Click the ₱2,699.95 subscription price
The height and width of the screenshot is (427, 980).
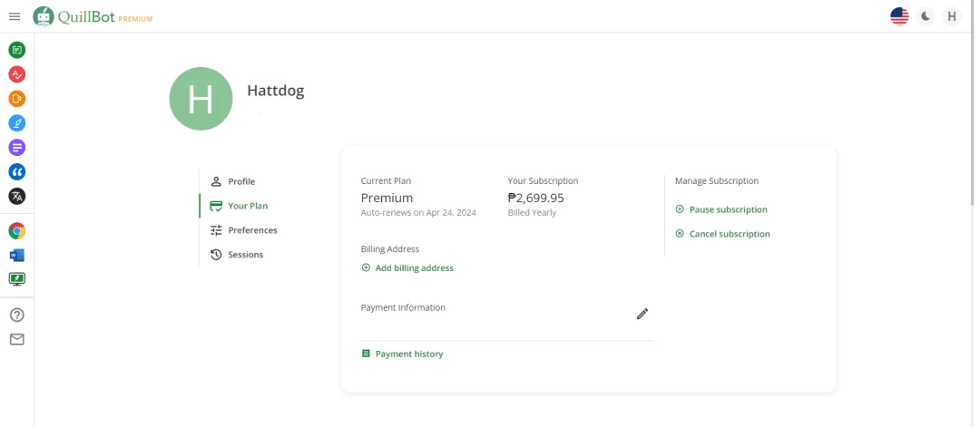click(x=535, y=198)
